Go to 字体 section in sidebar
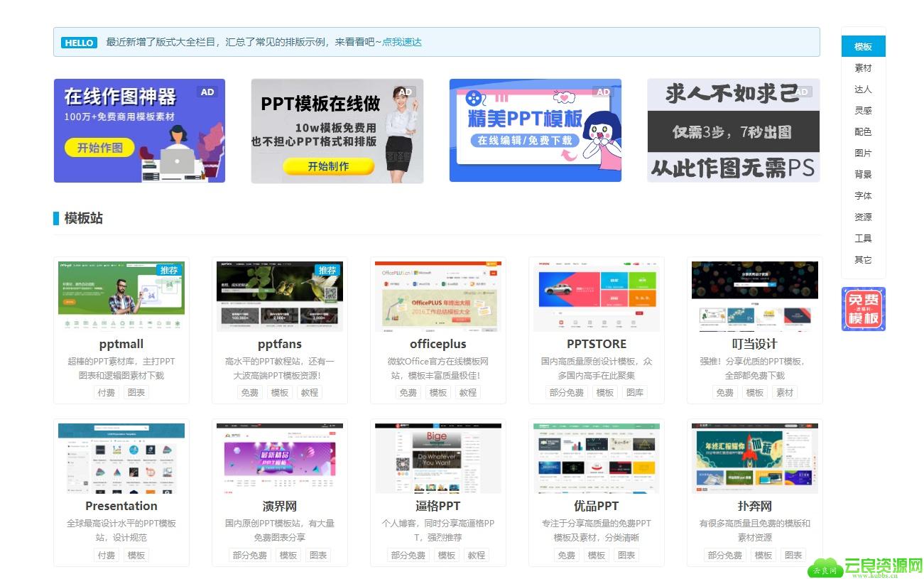Image resolution: width=924 pixels, height=579 pixels. point(863,196)
